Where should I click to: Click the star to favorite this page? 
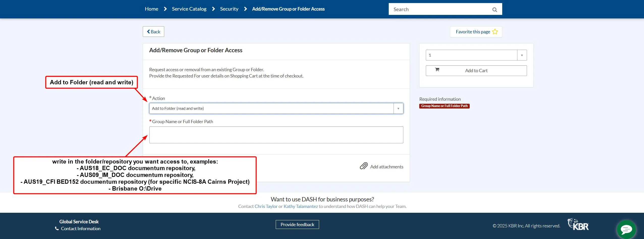tap(494, 32)
